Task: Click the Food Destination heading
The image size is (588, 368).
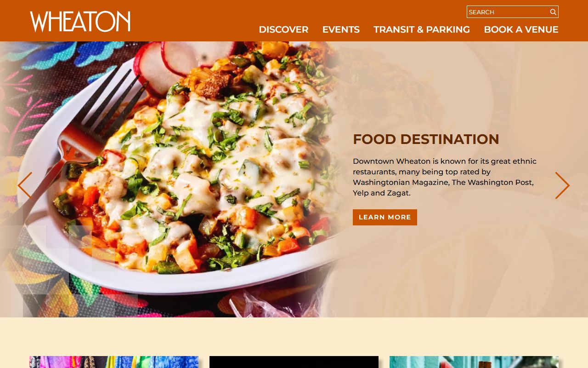Action: 426,139
